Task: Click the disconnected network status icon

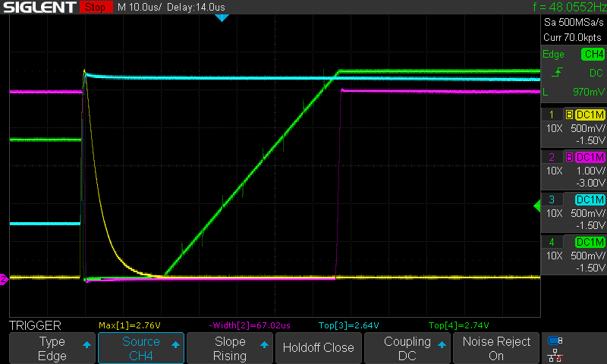Action: [555, 355]
